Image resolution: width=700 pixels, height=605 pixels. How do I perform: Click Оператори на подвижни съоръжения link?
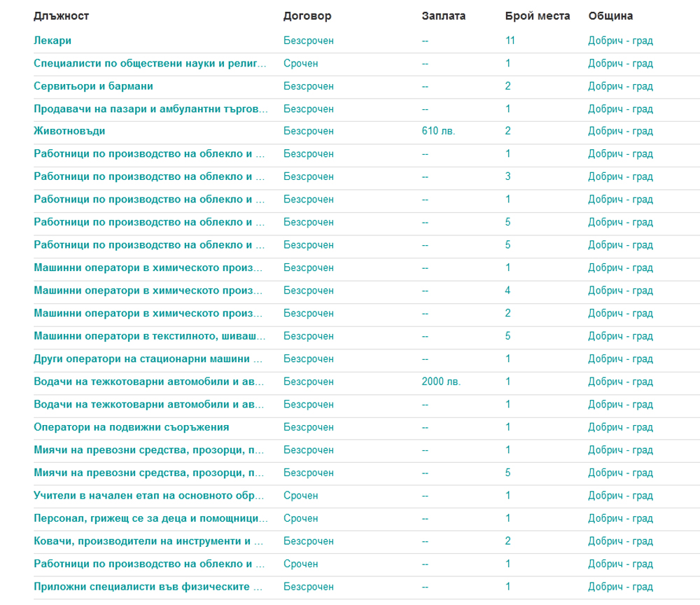click(x=131, y=427)
